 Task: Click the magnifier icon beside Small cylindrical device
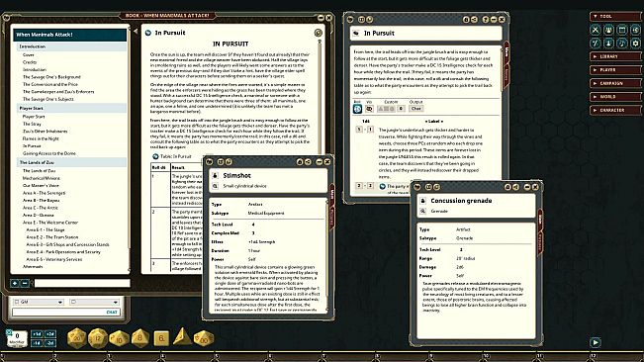click(x=216, y=186)
